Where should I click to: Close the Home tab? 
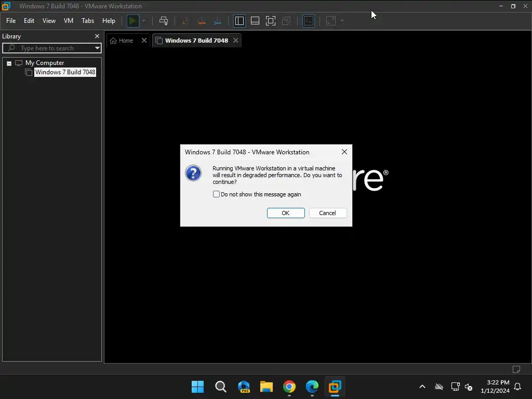144,41
